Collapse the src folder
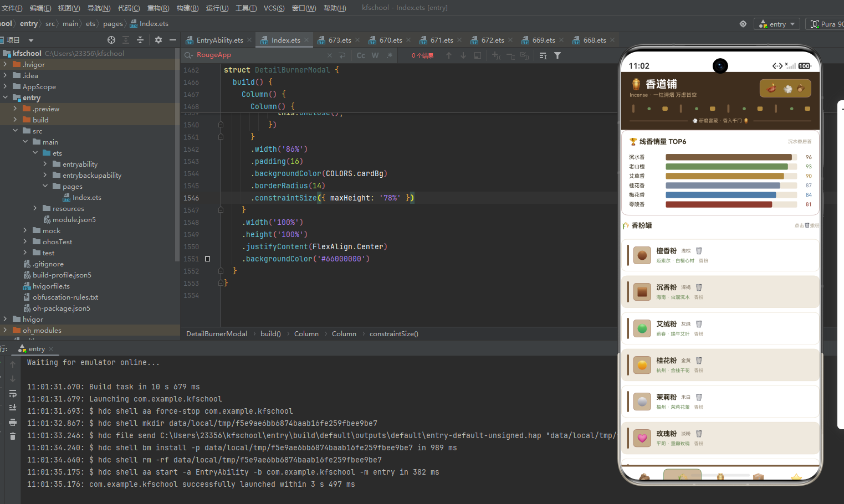The width and height of the screenshot is (844, 504). [15, 131]
